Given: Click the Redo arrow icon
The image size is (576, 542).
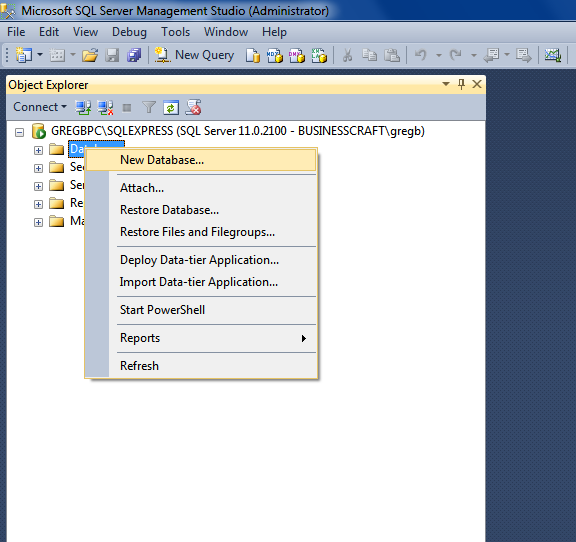Looking at the screenshot, I should 456,55.
